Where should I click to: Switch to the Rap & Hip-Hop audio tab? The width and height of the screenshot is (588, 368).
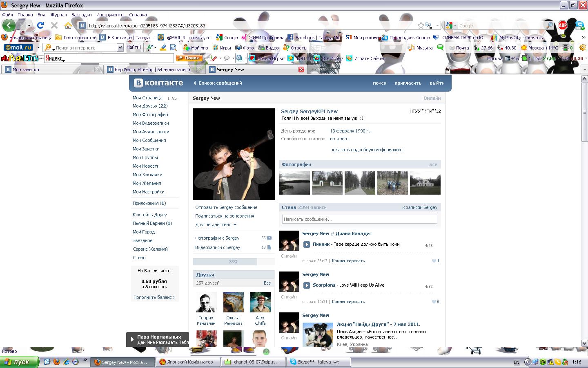click(154, 70)
